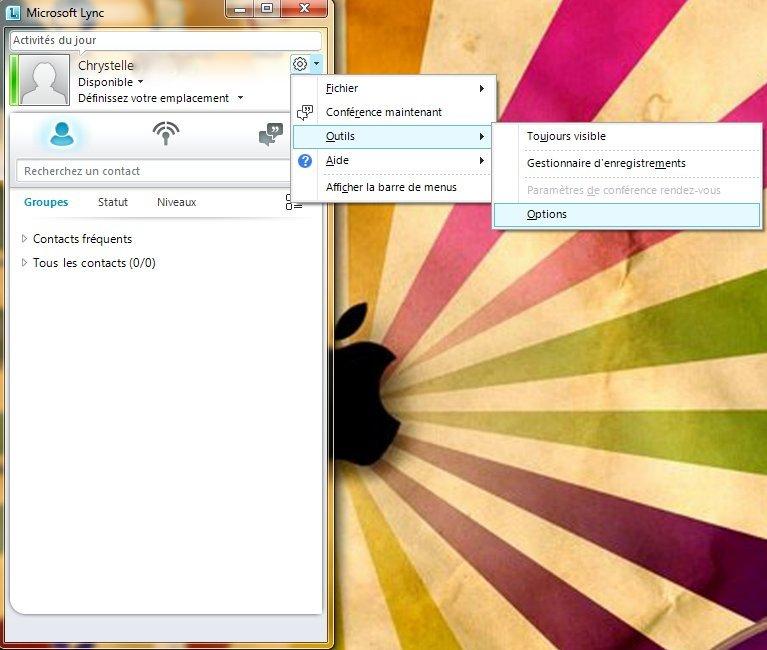Switch to the Statut tab
The width and height of the screenshot is (767, 650).
click(113, 202)
